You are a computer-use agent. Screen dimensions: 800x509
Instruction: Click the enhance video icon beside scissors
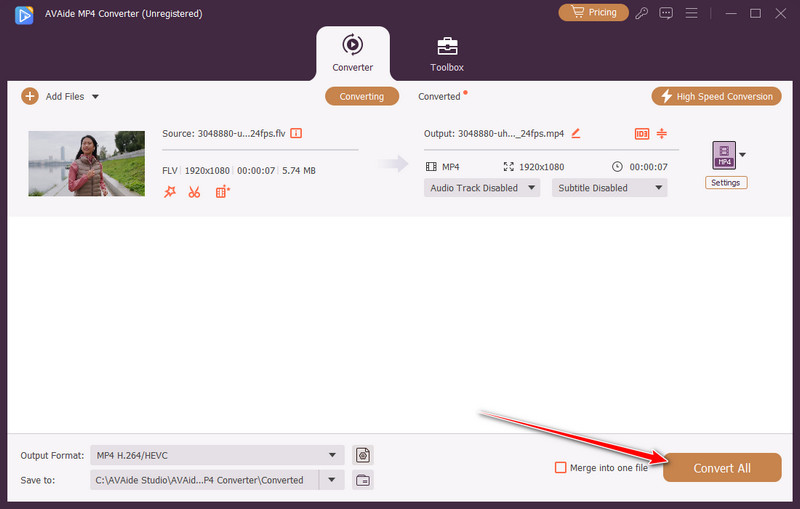tap(222, 191)
